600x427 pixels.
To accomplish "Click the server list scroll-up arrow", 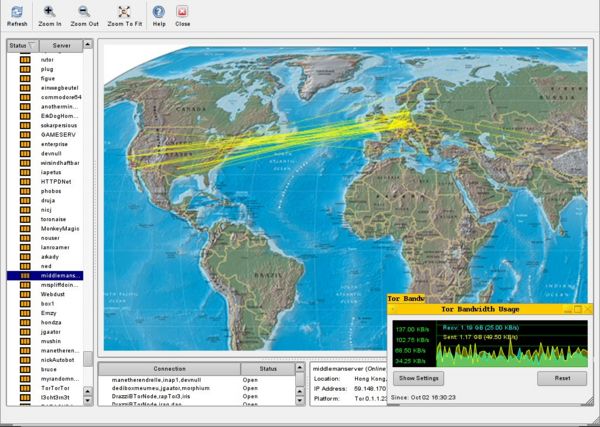I will pos(88,44).
